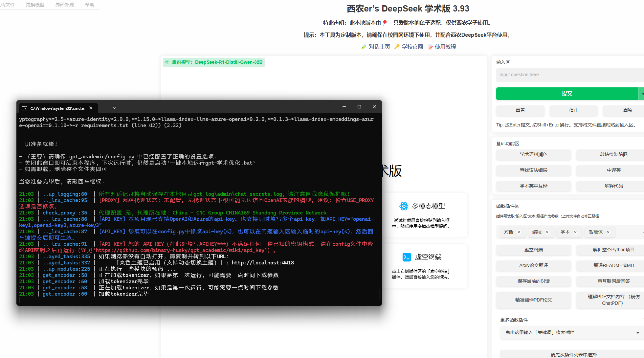Viewport: 644px width, 358px height.
Task: Select the 智能体 plugin category tag
Action: tap(596, 232)
